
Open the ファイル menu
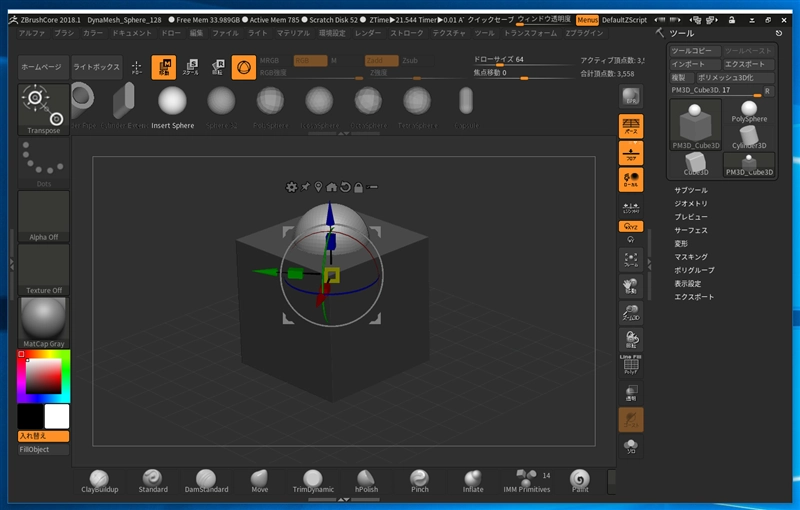pos(225,33)
